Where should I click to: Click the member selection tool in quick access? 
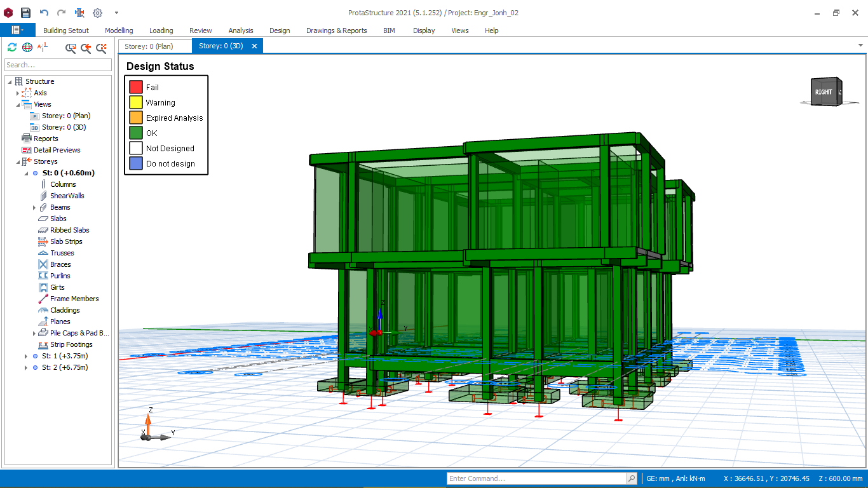[x=79, y=13]
